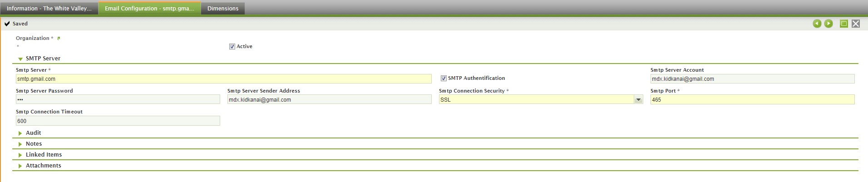Viewport: 868px width, 182px height.
Task: Expand the Audit section
Action: click(x=20, y=133)
